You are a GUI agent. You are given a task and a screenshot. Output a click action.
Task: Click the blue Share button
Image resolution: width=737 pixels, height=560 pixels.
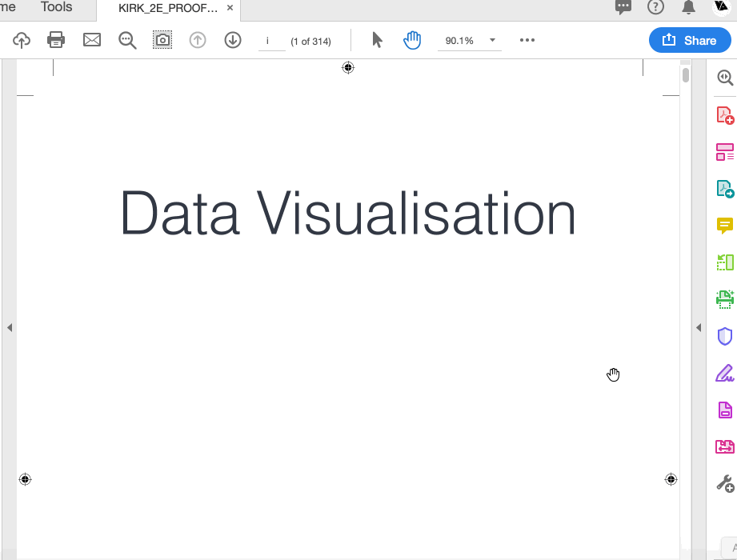[x=690, y=41]
